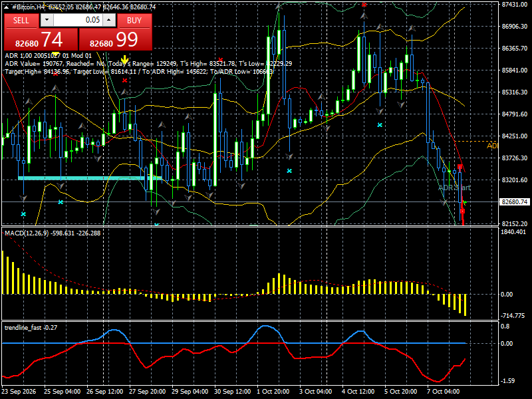The image size is (532, 399).
Task: Click the '30 Sep 12:00' time label
Action: 233,391
